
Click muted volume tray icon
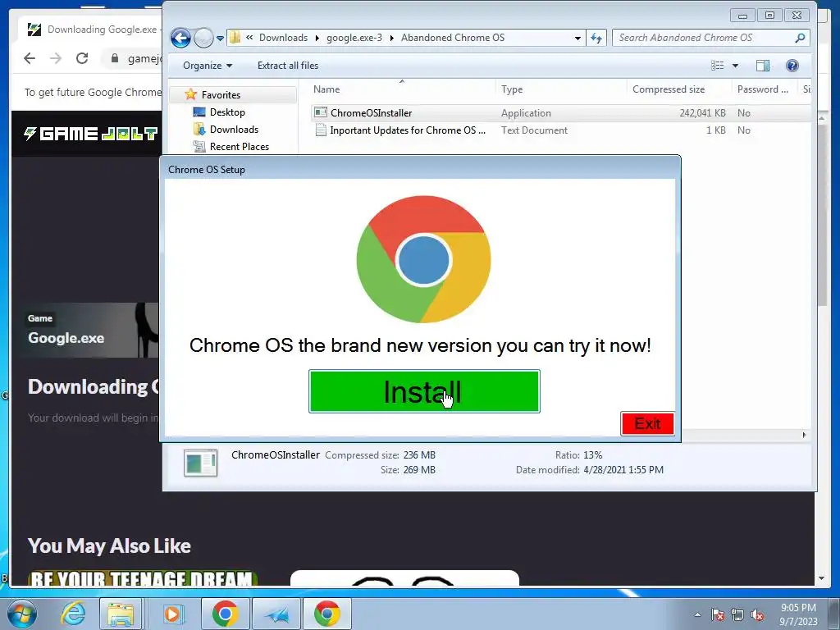click(x=757, y=614)
